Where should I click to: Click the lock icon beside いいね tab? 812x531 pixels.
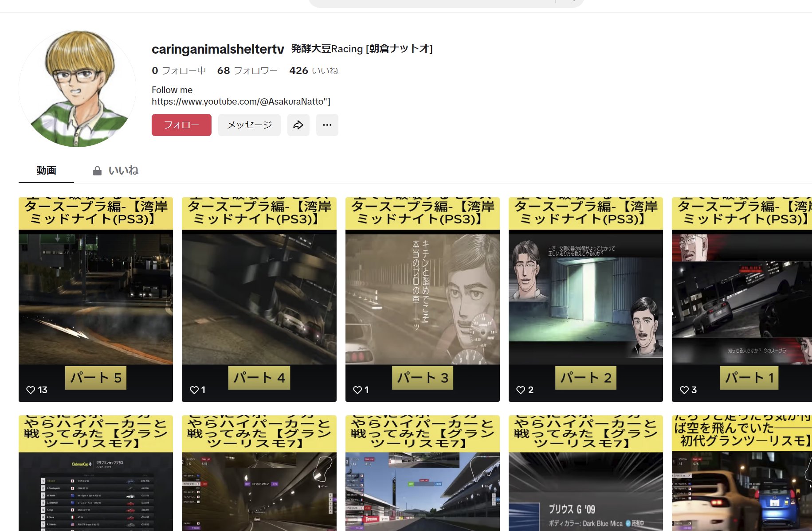click(97, 171)
